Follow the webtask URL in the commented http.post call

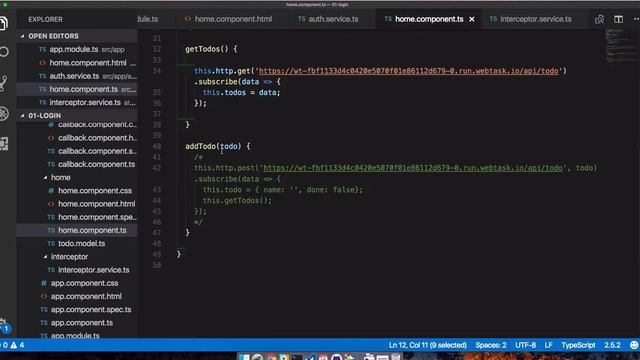[413, 168]
